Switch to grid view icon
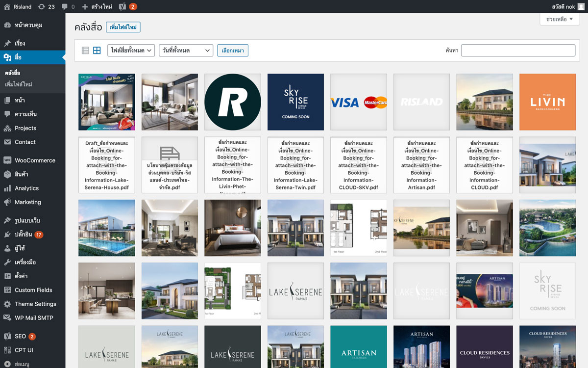 click(x=97, y=51)
